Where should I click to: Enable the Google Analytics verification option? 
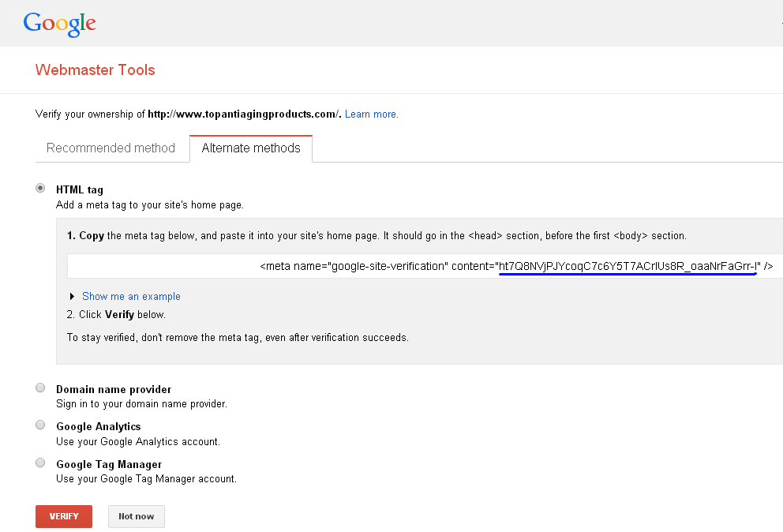[x=40, y=425]
